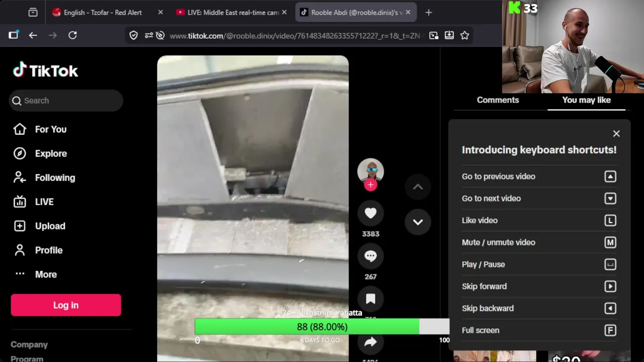The image size is (644, 362).
Task: Click the up-arrow key icon for previous video
Action: point(610,176)
